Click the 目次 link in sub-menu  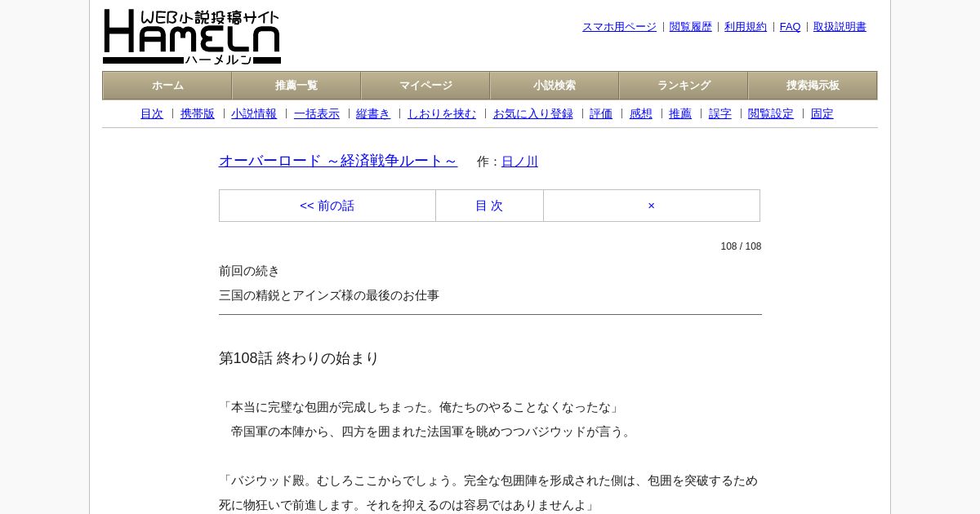pyautogui.click(x=152, y=114)
